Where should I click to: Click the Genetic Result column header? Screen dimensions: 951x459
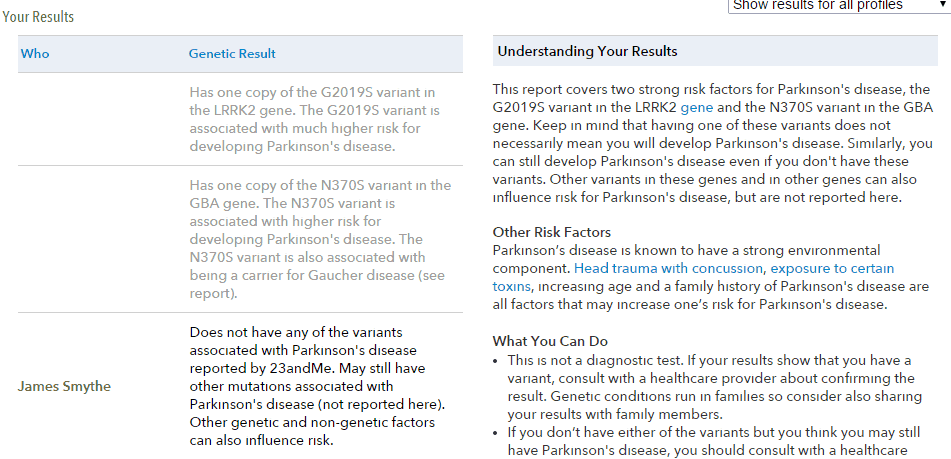click(x=232, y=53)
